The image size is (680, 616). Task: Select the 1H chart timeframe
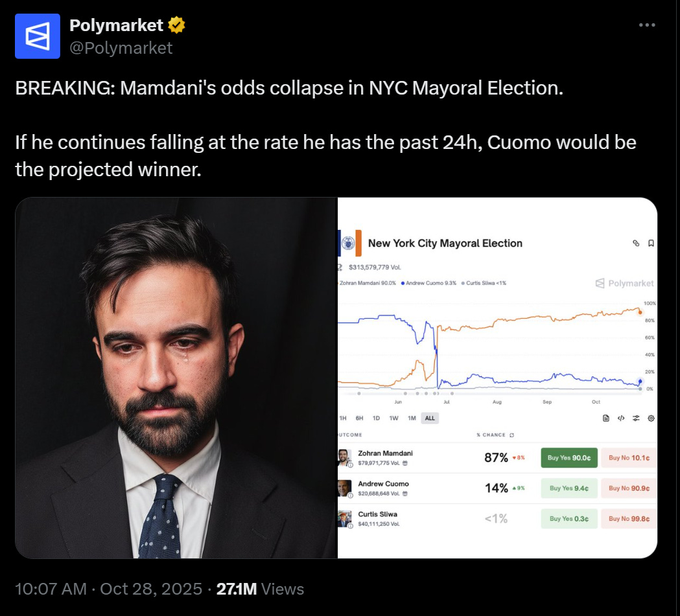click(x=343, y=418)
